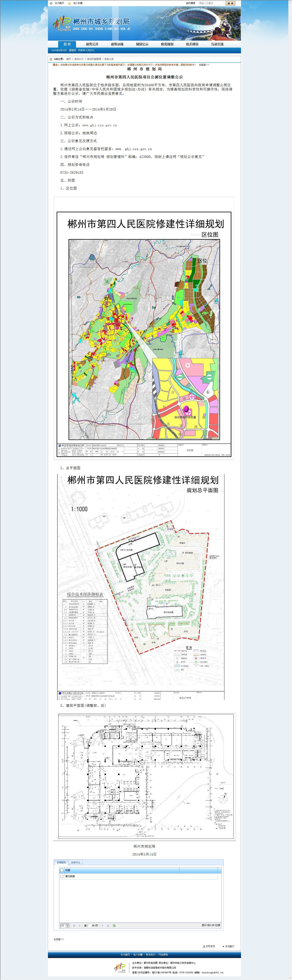Image resolution: width=292 pixels, height=980 pixels.
Task: Click the previous page pagination icon
Action: [79, 926]
